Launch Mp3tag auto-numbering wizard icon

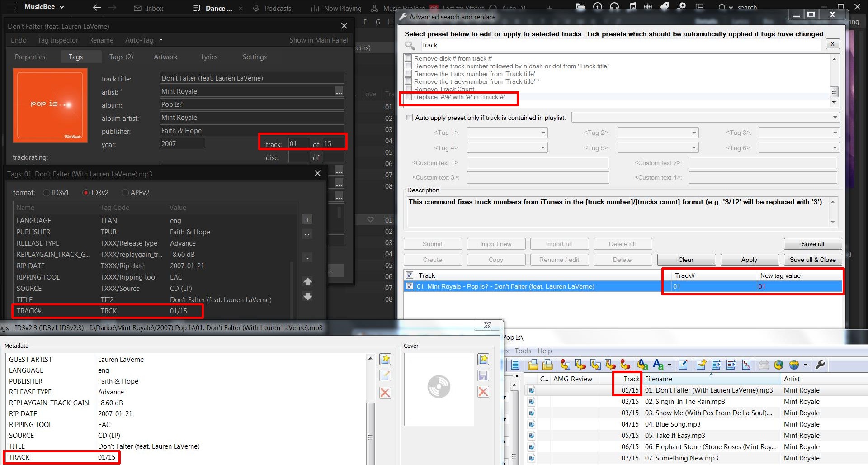tap(746, 365)
